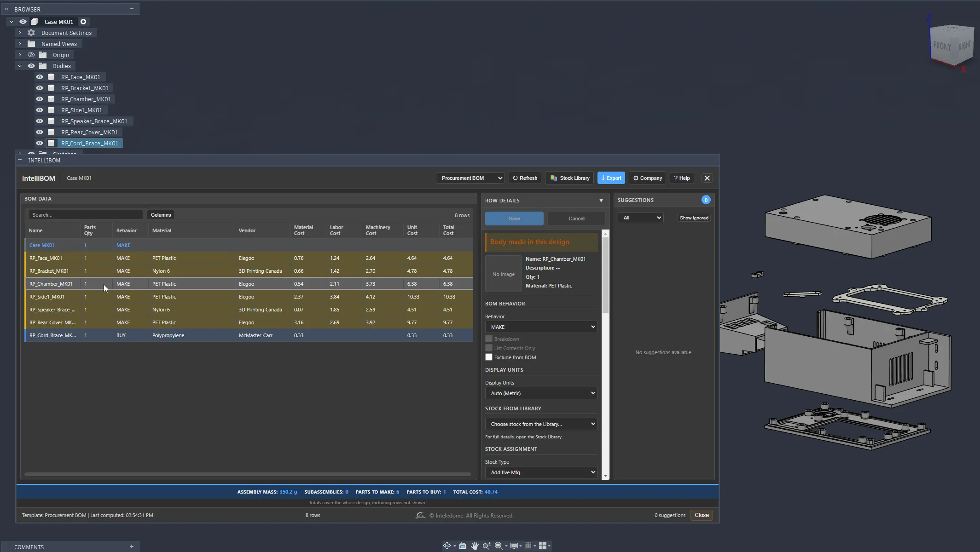Enable the Exclude from BOM checkbox

coord(489,357)
